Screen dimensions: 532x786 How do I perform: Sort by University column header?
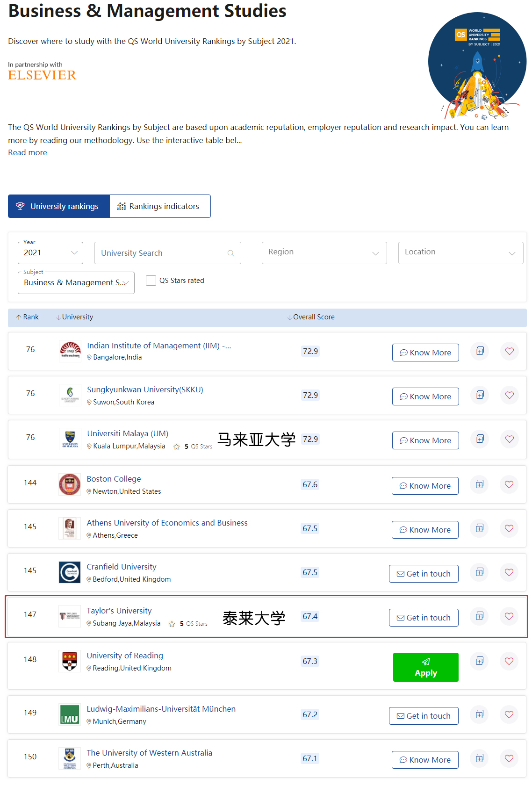point(75,317)
